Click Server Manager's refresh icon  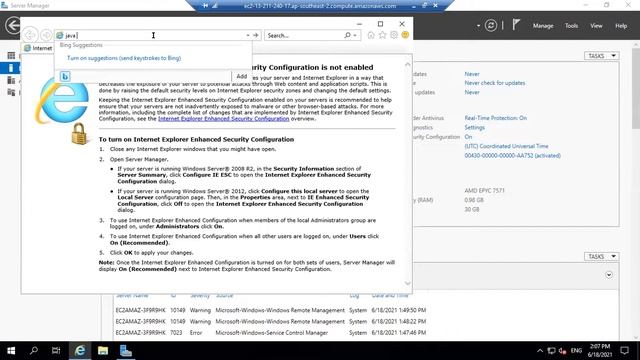[491, 26]
